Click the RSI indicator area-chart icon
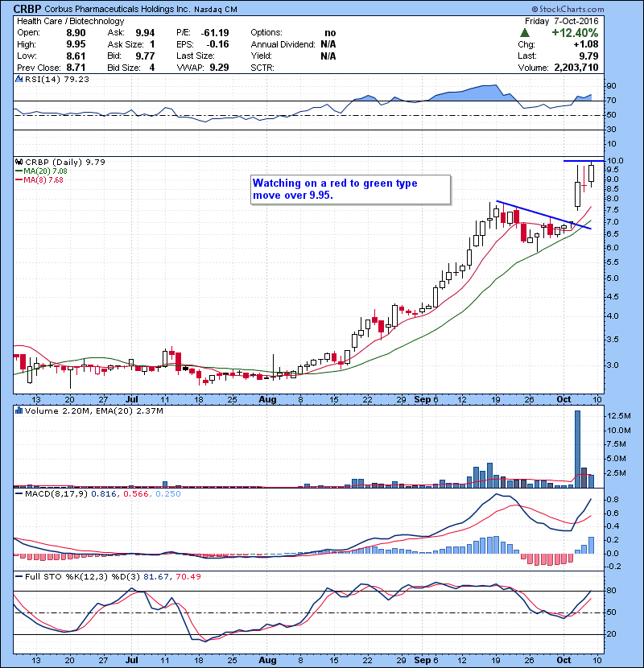This screenshot has height=668, width=644. (19, 79)
